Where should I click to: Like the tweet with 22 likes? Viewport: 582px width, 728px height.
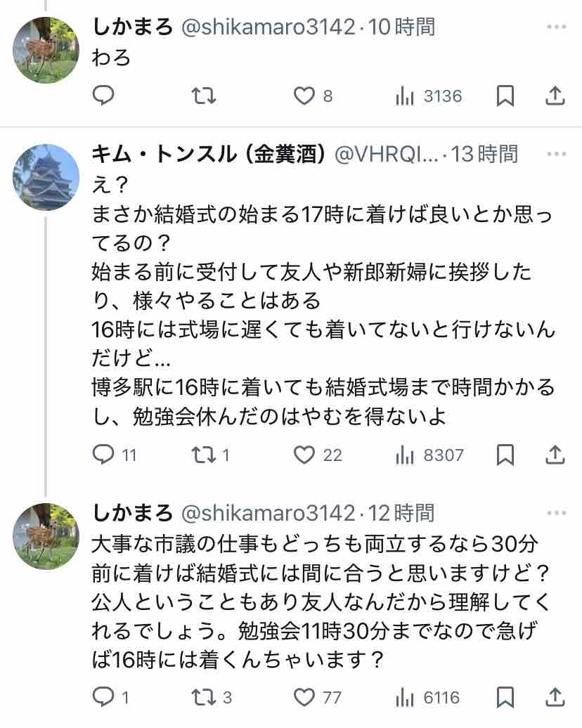pyautogui.click(x=304, y=455)
